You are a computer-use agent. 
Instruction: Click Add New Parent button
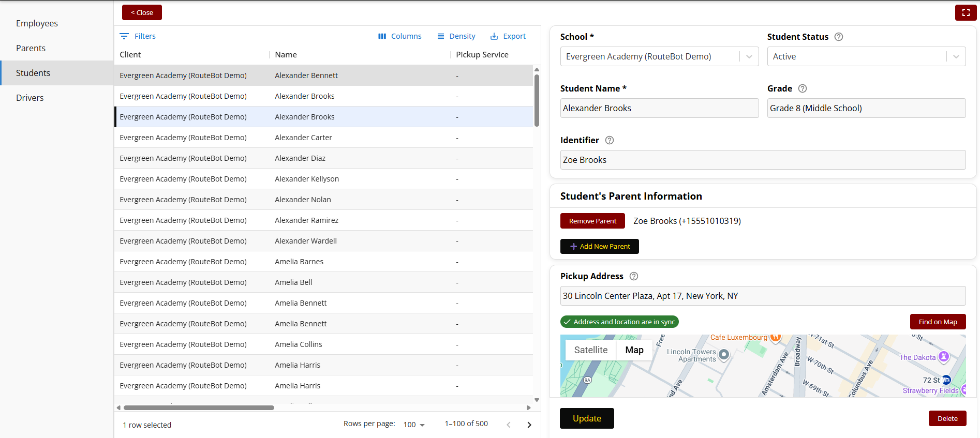[x=600, y=246]
